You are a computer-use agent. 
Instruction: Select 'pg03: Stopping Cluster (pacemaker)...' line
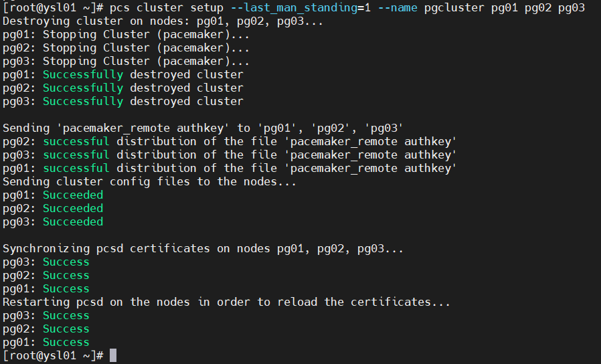pos(126,62)
